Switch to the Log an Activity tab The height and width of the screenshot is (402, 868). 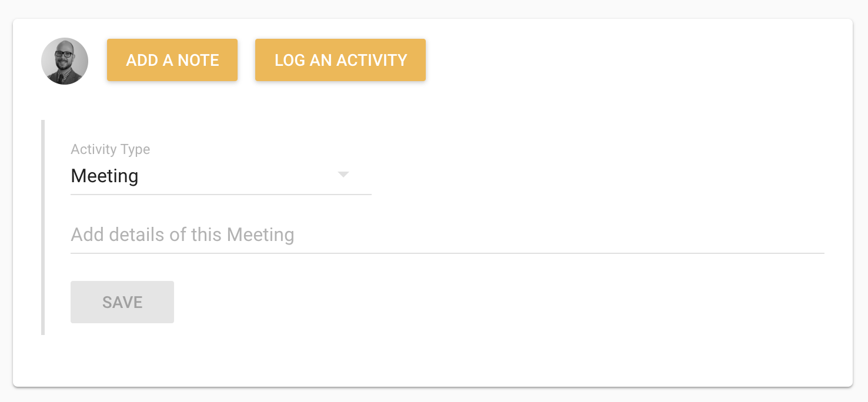pyautogui.click(x=340, y=60)
